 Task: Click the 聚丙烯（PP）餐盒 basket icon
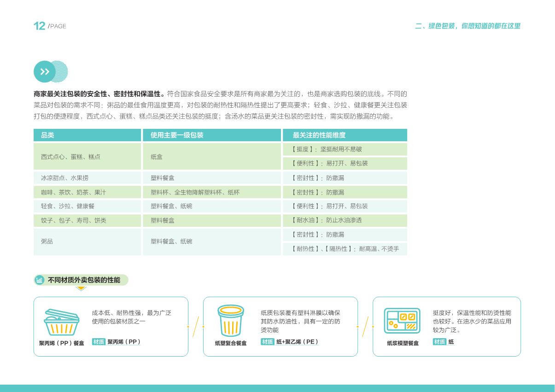(62, 322)
